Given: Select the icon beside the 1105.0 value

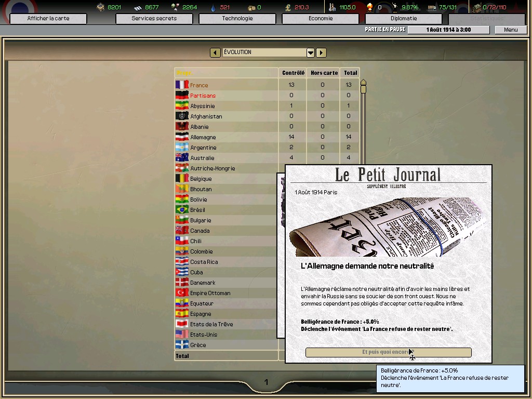Looking at the screenshot, I should 332,7.
